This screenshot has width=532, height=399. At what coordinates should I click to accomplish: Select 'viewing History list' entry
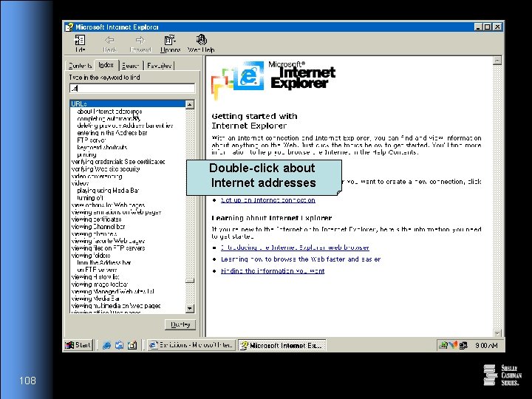pos(95,277)
